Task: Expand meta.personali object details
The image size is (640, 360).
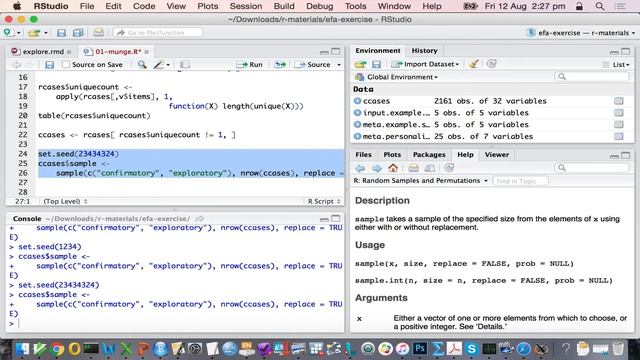Action: (358, 136)
